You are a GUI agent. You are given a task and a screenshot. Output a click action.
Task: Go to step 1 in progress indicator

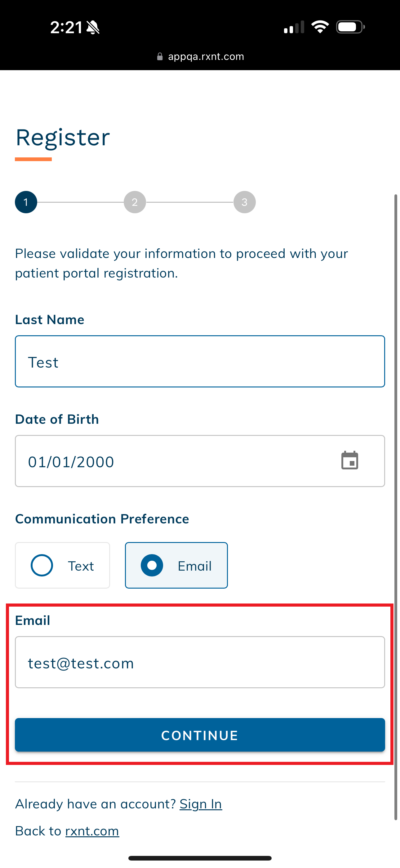[26, 202]
